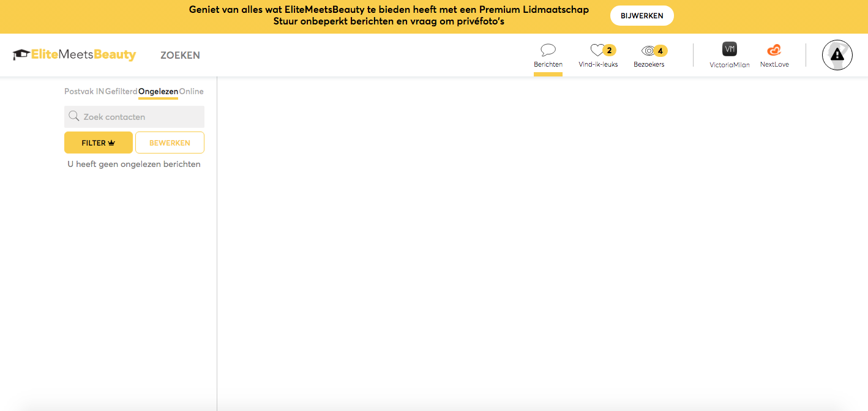Click into the Zoek contacten field
Screen dimensions: 868x411
[x=134, y=117]
